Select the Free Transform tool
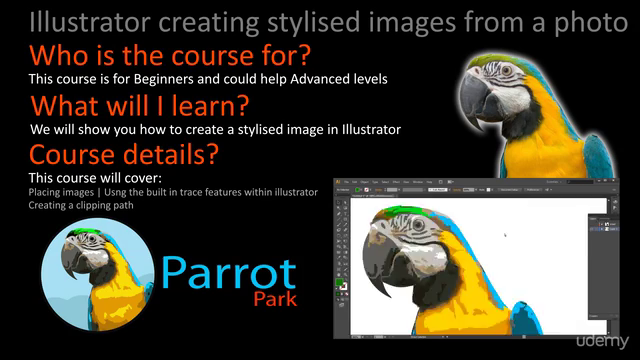 click(x=345, y=241)
